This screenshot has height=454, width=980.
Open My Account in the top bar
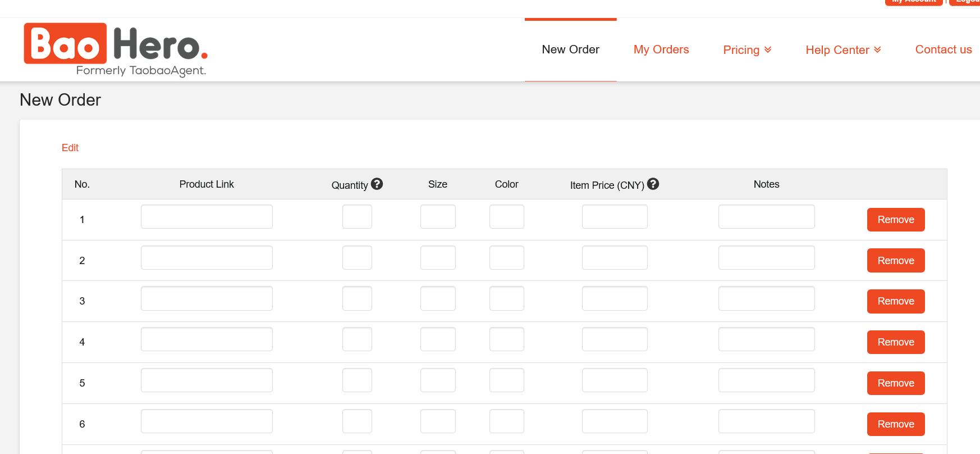click(x=914, y=2)
